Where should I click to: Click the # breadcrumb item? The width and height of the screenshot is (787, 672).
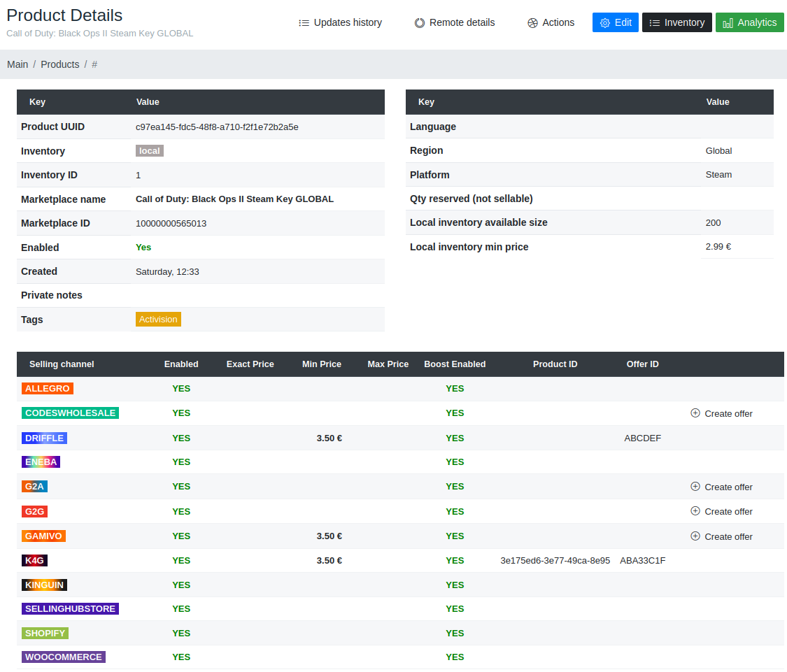(x=94, y=64)
